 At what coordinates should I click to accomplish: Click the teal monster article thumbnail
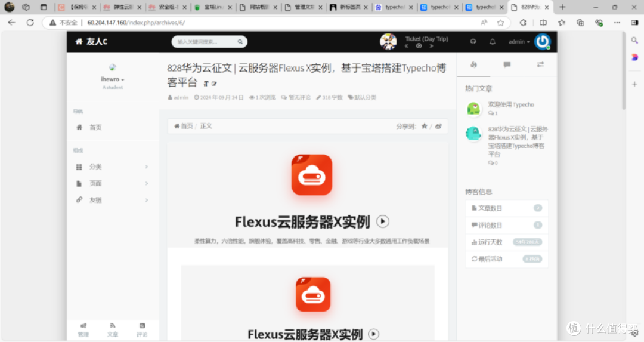click(x=473, y=133)
